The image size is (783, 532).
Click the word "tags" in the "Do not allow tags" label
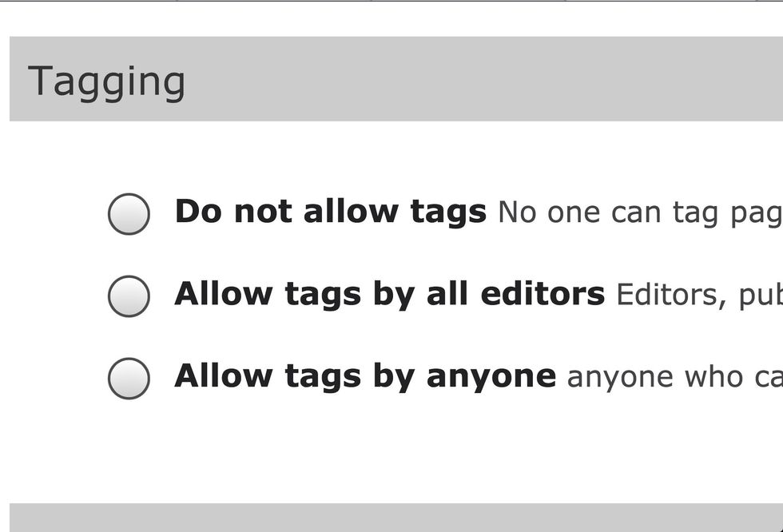pos(448,212)
